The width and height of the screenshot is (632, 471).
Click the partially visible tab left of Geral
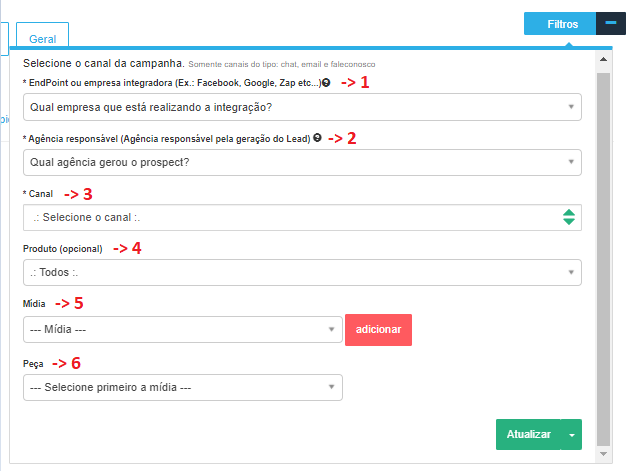coord(4,38)
